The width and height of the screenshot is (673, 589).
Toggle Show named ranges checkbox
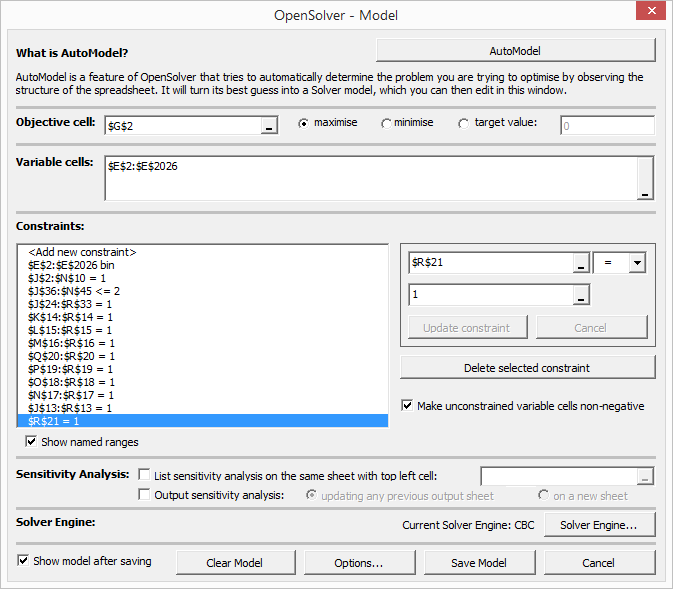point(31,441)
